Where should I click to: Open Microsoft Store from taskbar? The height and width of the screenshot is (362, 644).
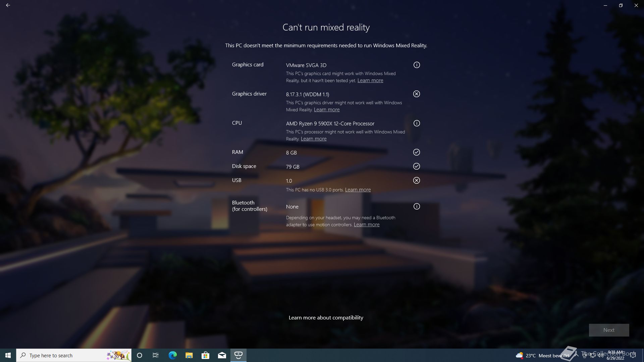205,355
